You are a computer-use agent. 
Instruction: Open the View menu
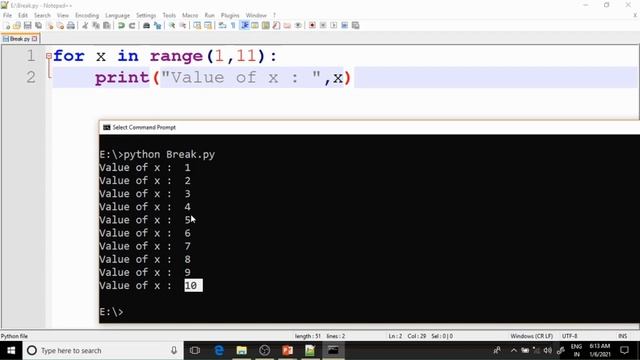click(x=63, y=15)
